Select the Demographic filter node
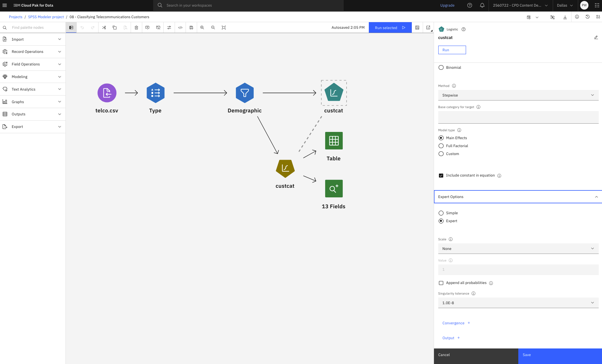The width and height of the screenshot is (602, 364). 245,93
